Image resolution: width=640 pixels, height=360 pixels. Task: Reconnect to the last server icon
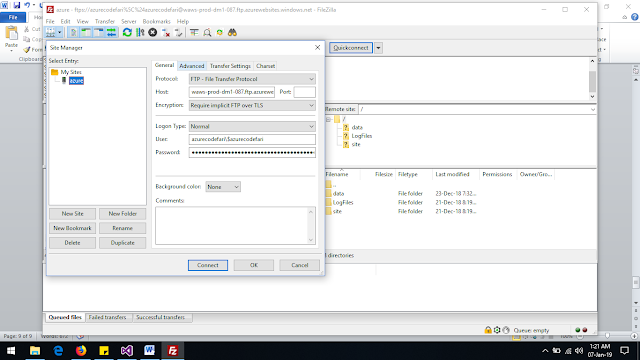coord(178,32)
